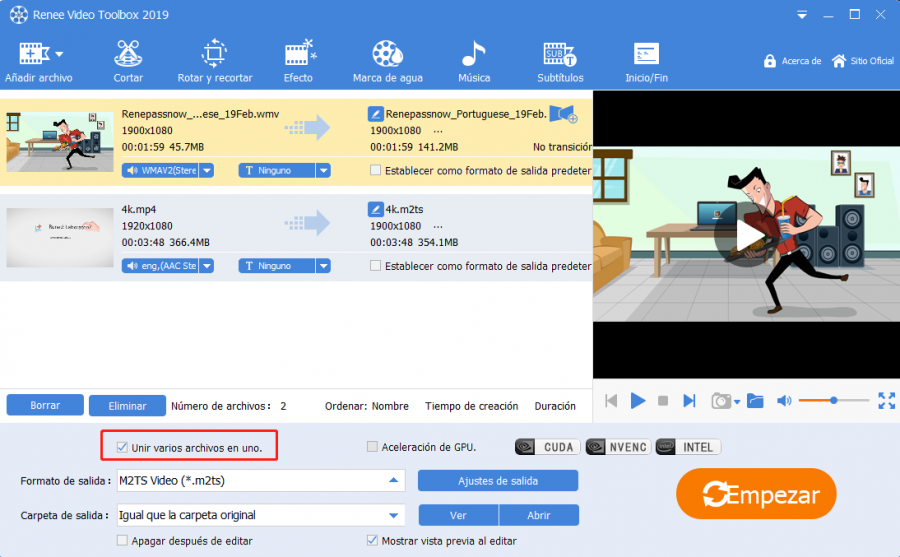Open Ajustes de salida
Viewport: 900px width, 557px height.
pyautogui.click(x=498, y=481)
